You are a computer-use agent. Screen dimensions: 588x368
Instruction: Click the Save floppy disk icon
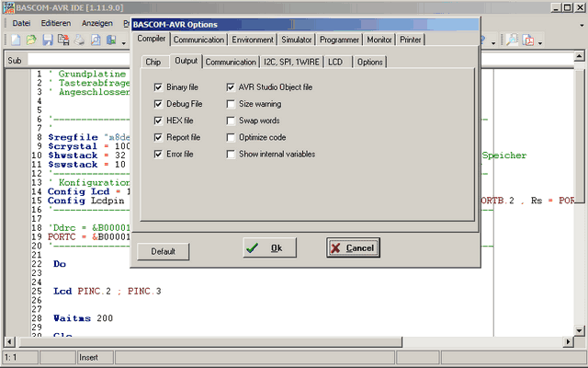[48, 40]
